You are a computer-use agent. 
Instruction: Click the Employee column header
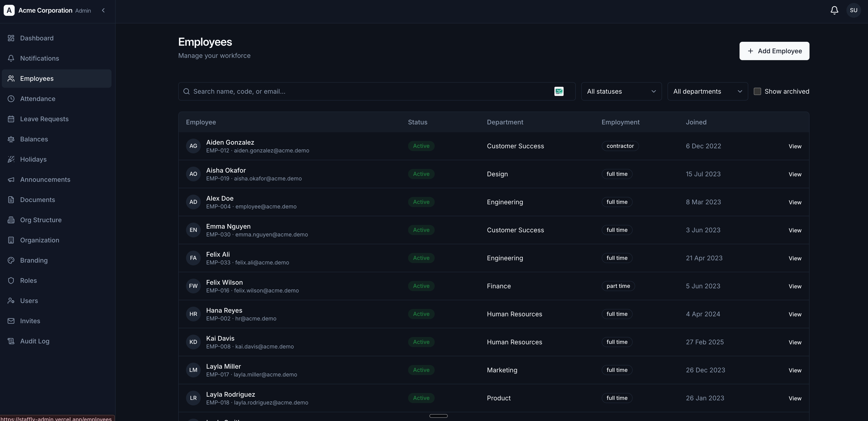tap(201, 122)
